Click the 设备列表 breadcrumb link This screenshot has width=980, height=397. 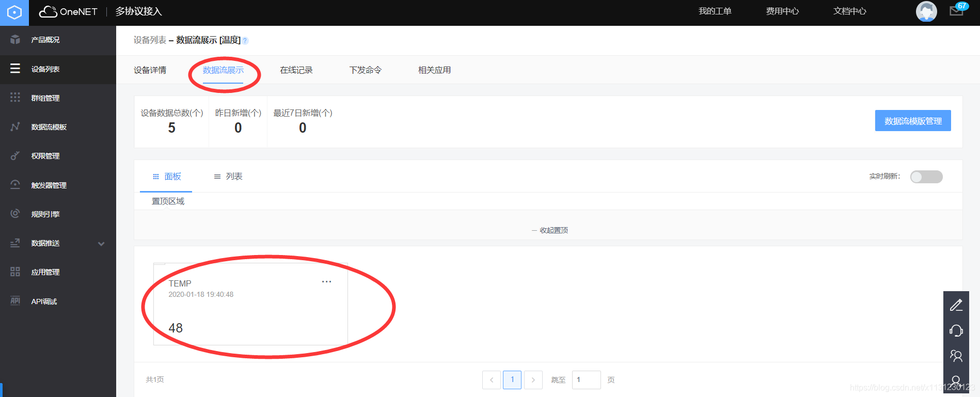point(150,40)
